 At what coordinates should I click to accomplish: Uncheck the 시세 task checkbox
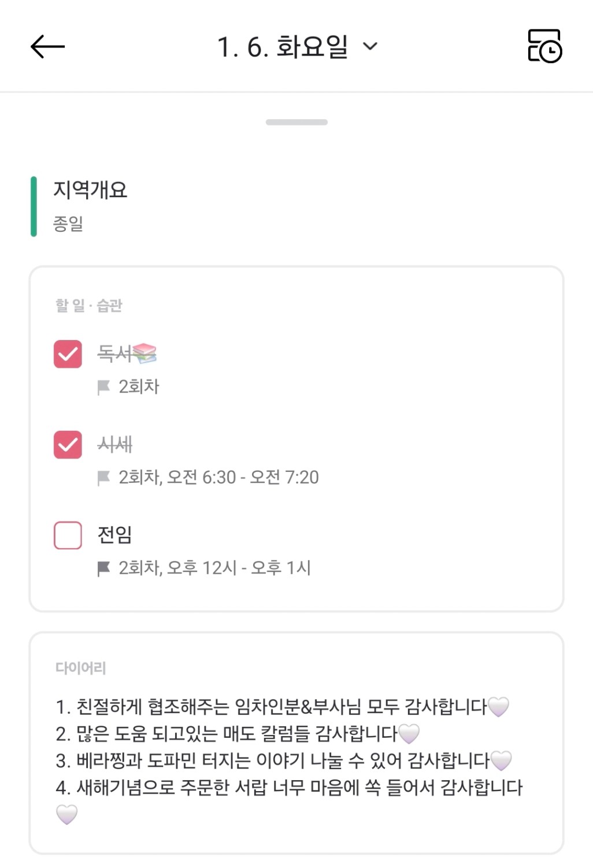point(68,445)
